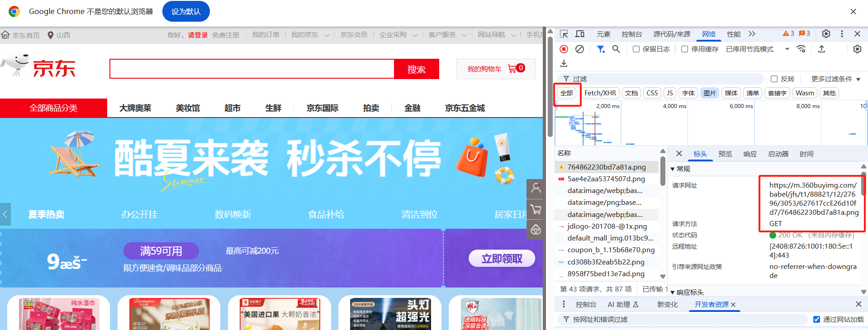The image size is (868, 330).
Task: Expand the 更多过滤条件 dropdown
Action: pyautogui.click(x=835, y=79)
